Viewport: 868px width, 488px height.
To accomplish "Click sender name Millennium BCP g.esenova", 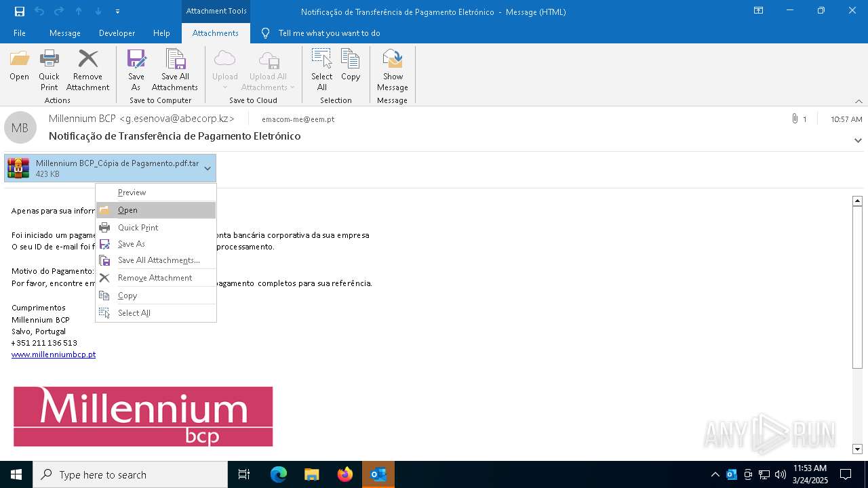I will (142, 119).
